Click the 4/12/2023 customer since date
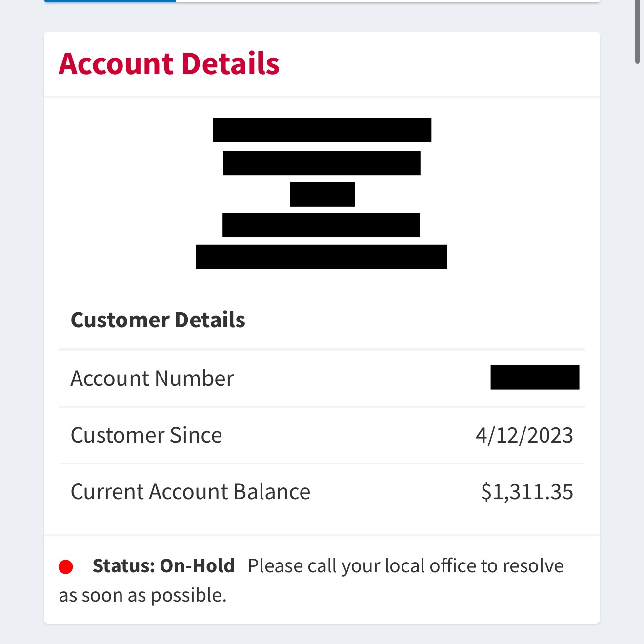 coord(524,435)
